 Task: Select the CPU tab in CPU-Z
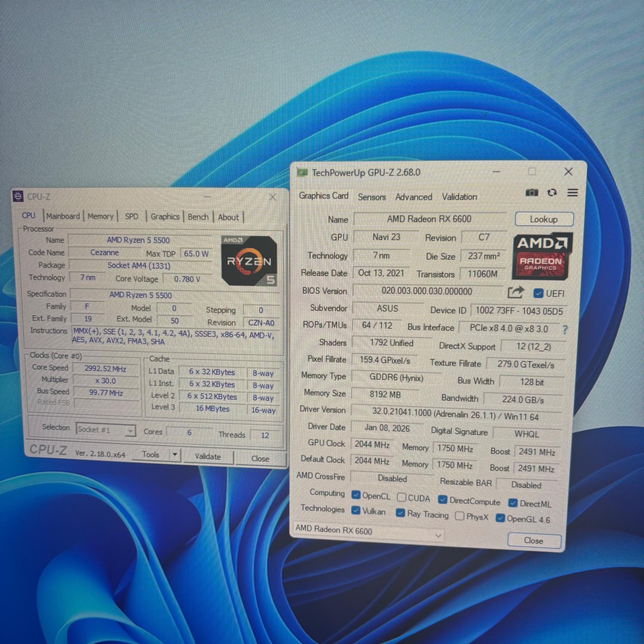(x=29, y=215)
